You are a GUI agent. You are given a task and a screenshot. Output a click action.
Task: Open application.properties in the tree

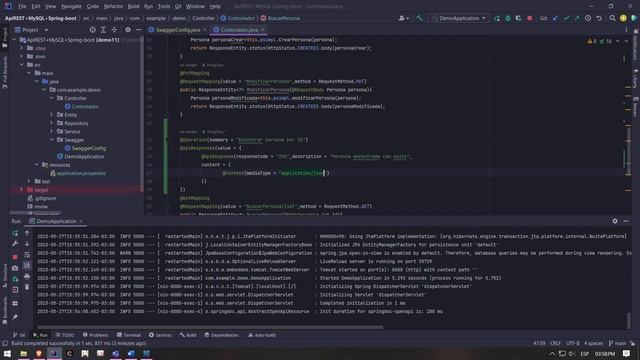coord(81,173)
